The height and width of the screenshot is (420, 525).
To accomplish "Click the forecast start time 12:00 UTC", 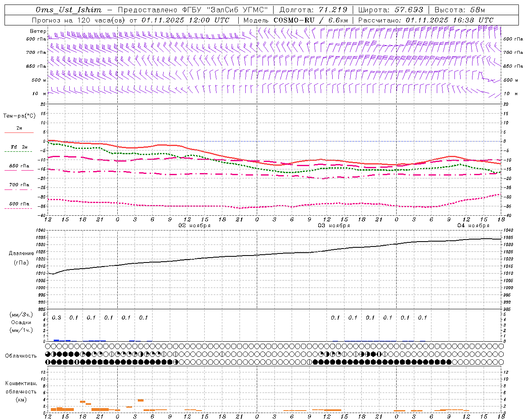I will tap(208, 20).
